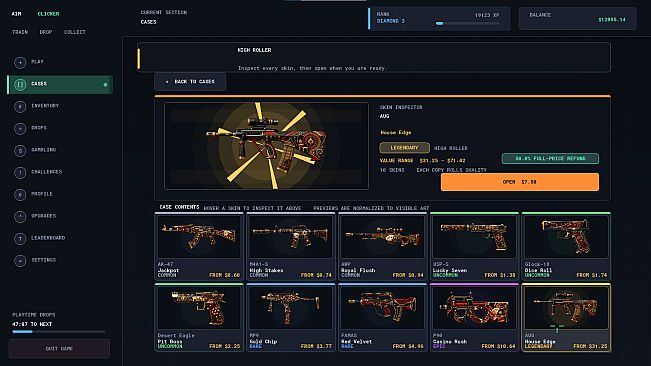Click the FROM $0.60 price on AK-47

coord(225,275)
